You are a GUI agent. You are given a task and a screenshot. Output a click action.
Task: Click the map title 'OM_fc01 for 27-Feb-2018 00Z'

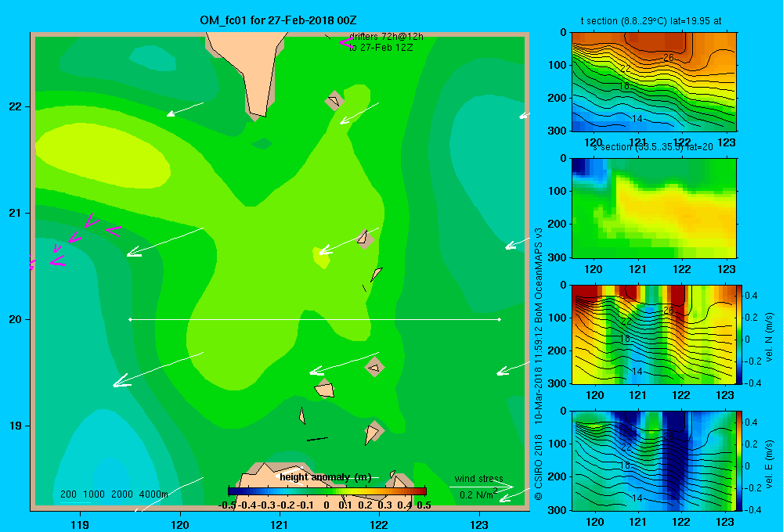tap(278, 20)
